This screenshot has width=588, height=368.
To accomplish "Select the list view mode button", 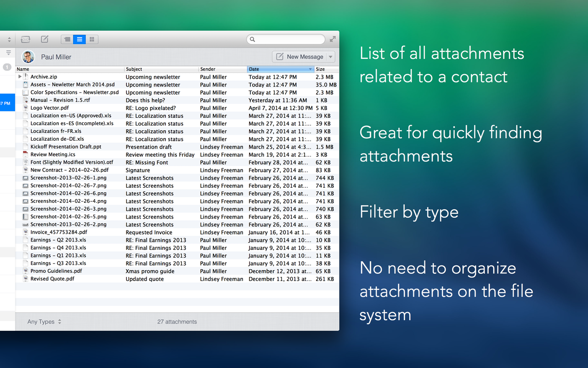I will [x=79, y=40].
